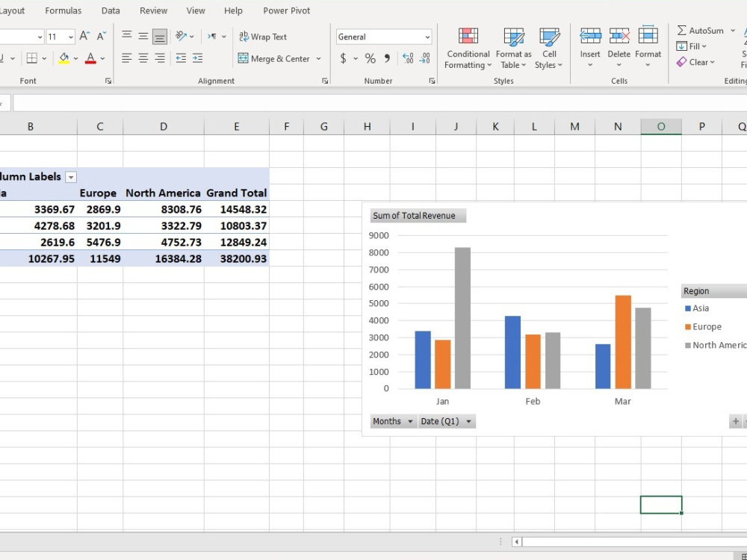Open the font size dropdown
This screenshot has height=560, width=747.
click(x=71, y=37)
